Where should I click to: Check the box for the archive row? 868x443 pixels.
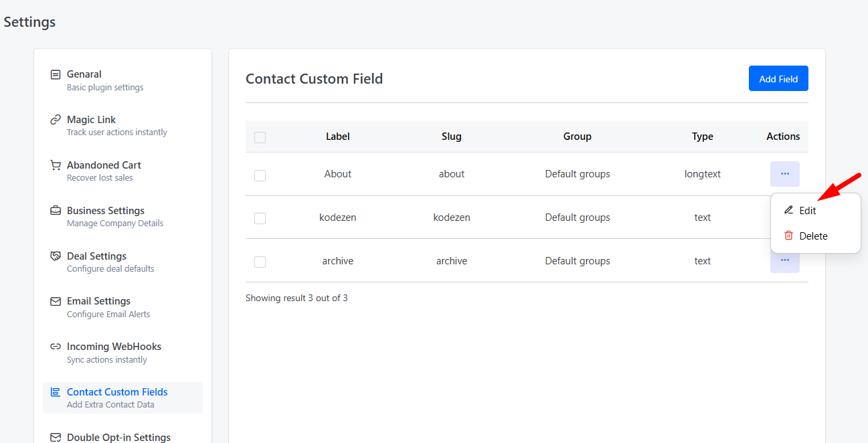[x=260, y=262]
